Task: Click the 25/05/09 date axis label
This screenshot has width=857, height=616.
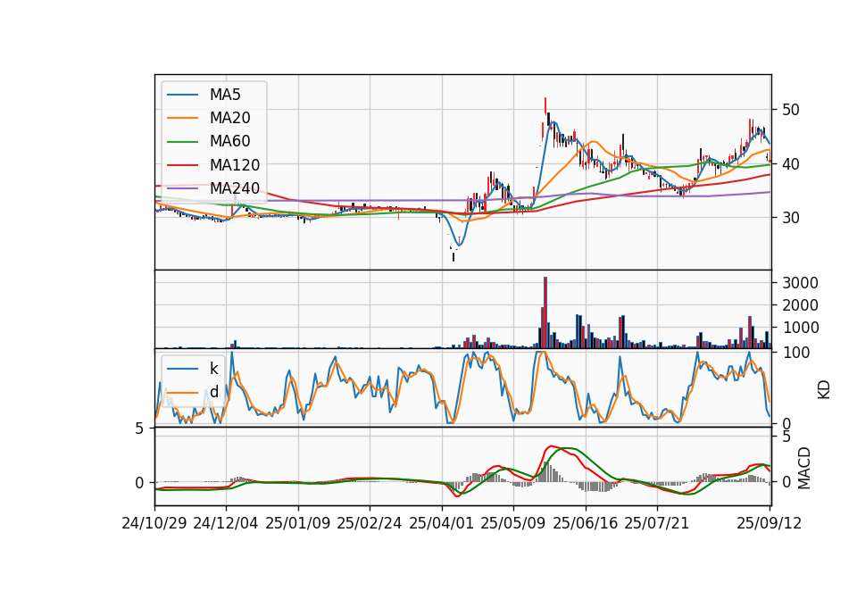Action: click(x=513, y=523)
